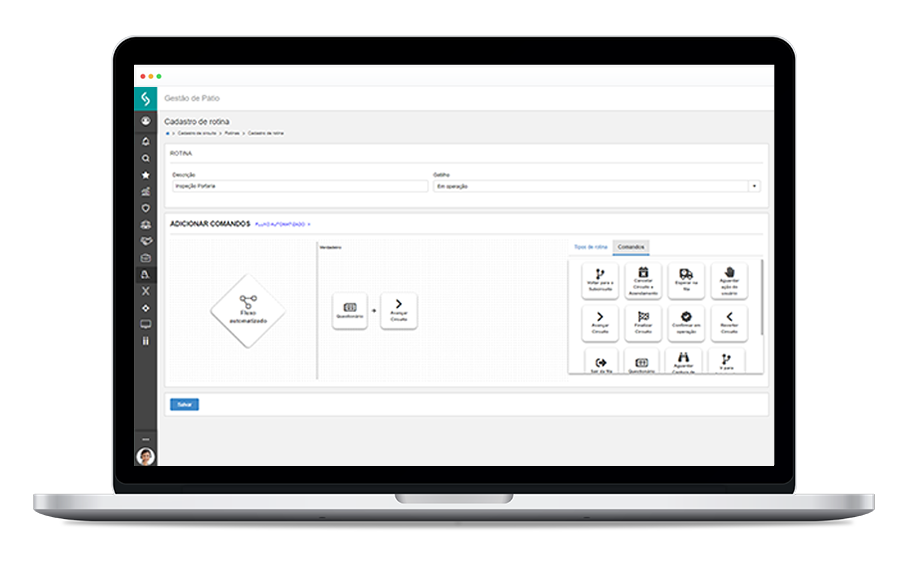Choose the 'Confirmar em operação' check command
The width and height of the screenshot is (900, 571).
686,323
